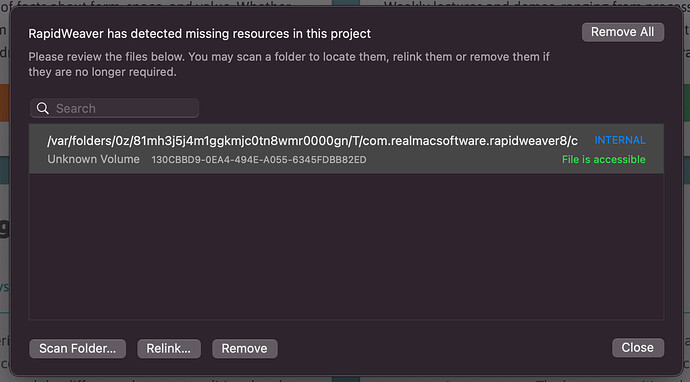This screenshot has width=690, height=382.
Task: Click the teal block below the dialog
Action: point(346,379)
